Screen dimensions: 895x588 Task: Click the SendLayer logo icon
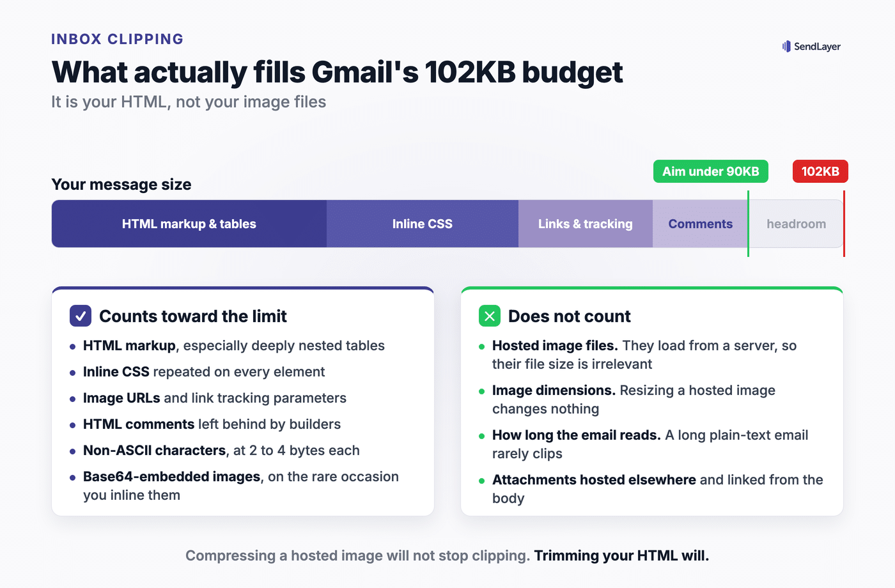click(x=786, y=46)
